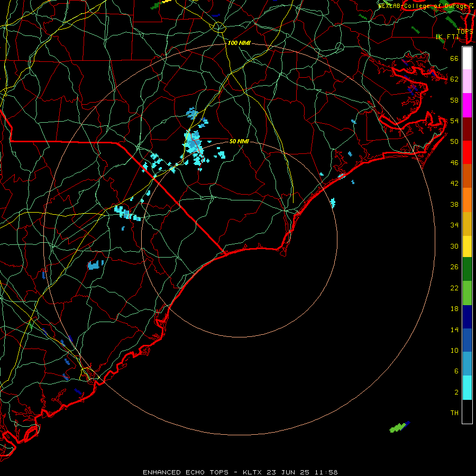
Task: Click the cyan legend swatch
Action: pyautogui.click(x=467, y=388)
